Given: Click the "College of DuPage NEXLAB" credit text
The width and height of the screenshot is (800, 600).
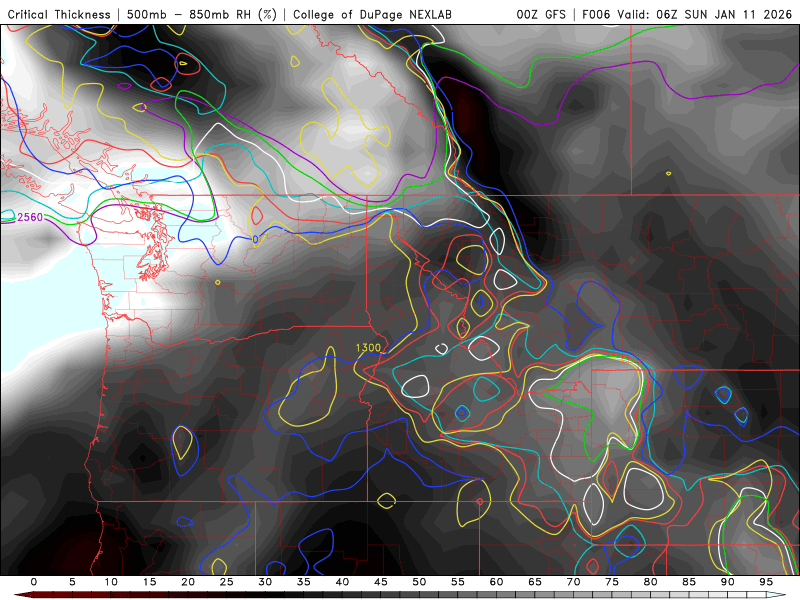Looking at the screenshot, I should pyautogui.click(x=372, y=14).
